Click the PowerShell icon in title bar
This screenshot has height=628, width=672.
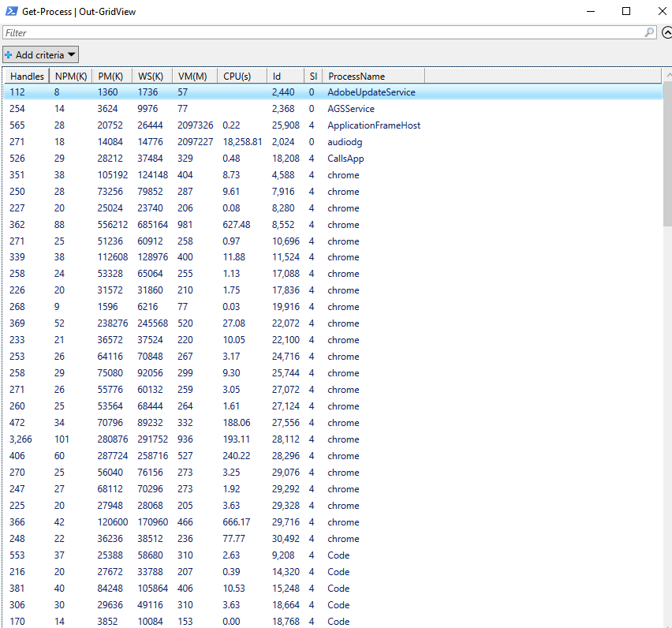(12, 11)
